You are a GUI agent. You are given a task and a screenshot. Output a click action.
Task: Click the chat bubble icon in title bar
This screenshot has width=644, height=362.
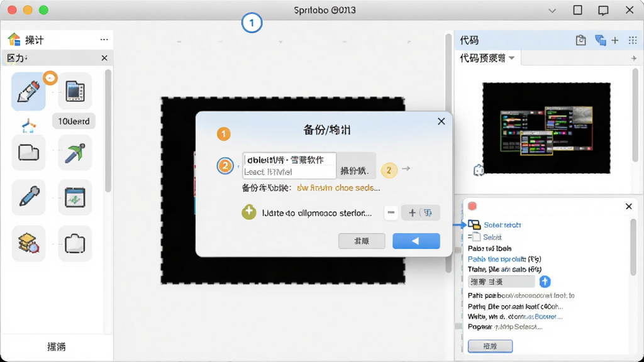[603, 10]
